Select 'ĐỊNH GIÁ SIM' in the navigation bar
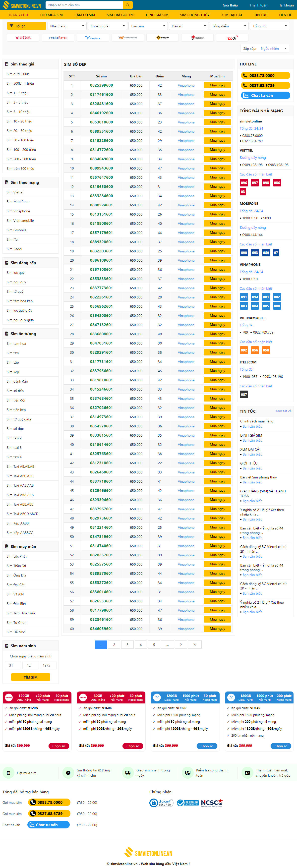The width and height of the screenshot is (297, 868). (157, 15)
